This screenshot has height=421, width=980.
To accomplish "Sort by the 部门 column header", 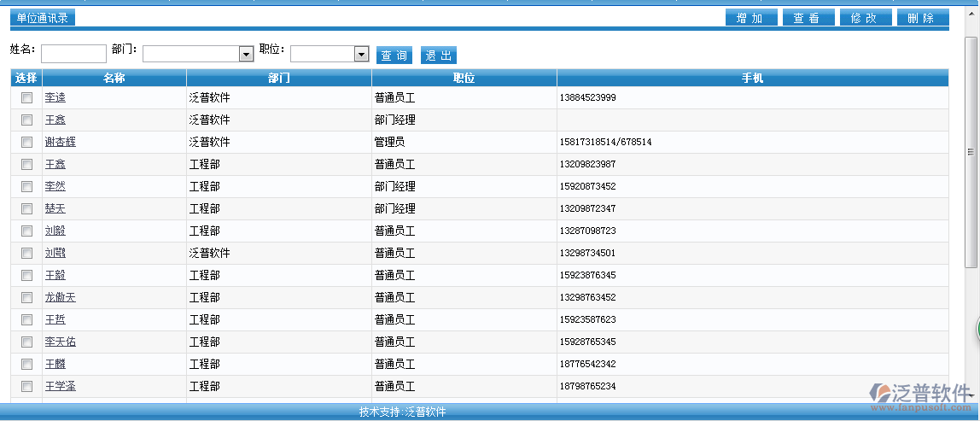I will [278, 78].
